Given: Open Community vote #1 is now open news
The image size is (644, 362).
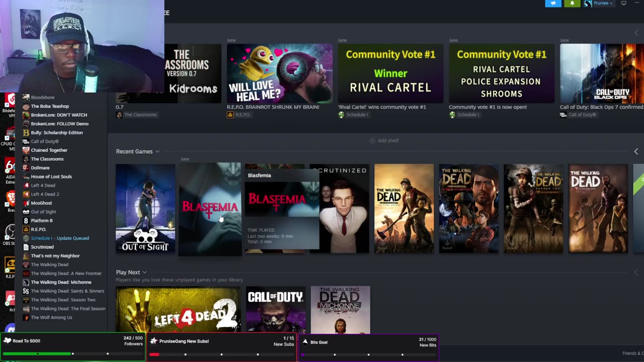Looking at the screenshot, I should point(502,73).
